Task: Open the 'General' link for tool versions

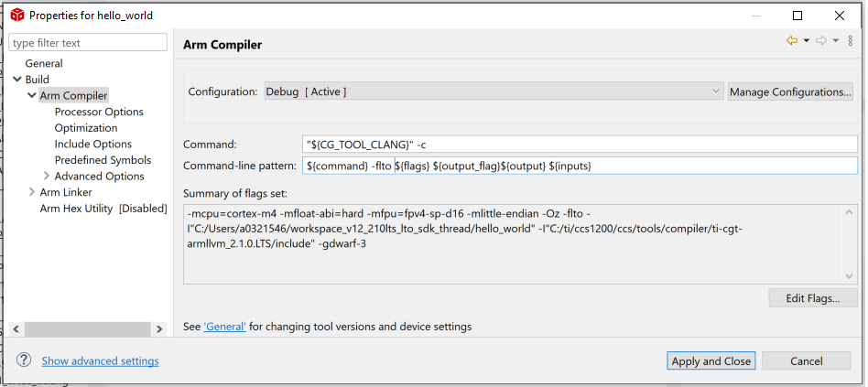Action: pos(224,327)
